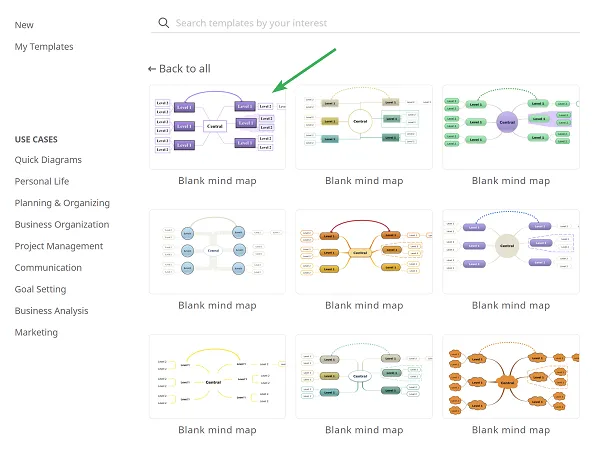Image resolution: width=600 pixels, height=449 pixels.
Task: Select the yellow line-style mind map template
Action: 217,376
